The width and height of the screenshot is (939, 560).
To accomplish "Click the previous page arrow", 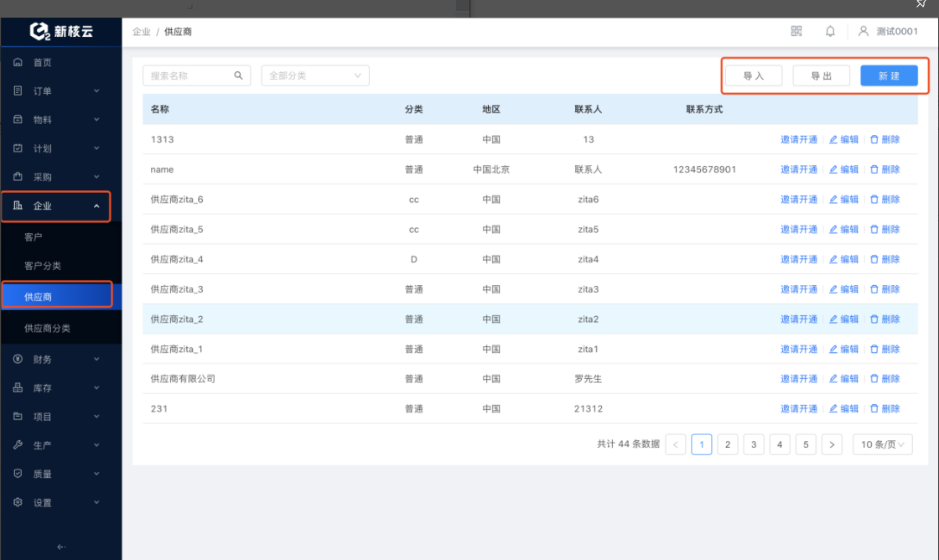I will 676,444.
